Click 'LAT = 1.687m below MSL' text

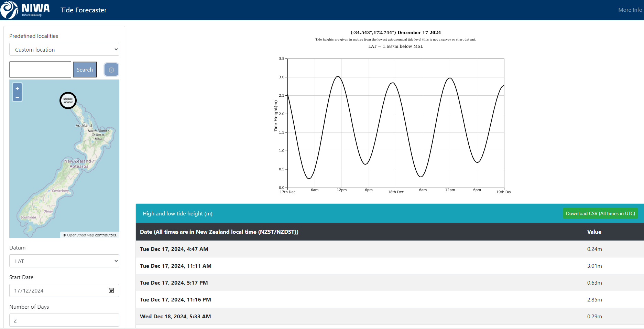click(x=395, y=46)
